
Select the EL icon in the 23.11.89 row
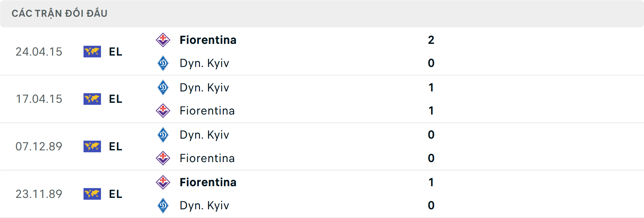(92, 194)
